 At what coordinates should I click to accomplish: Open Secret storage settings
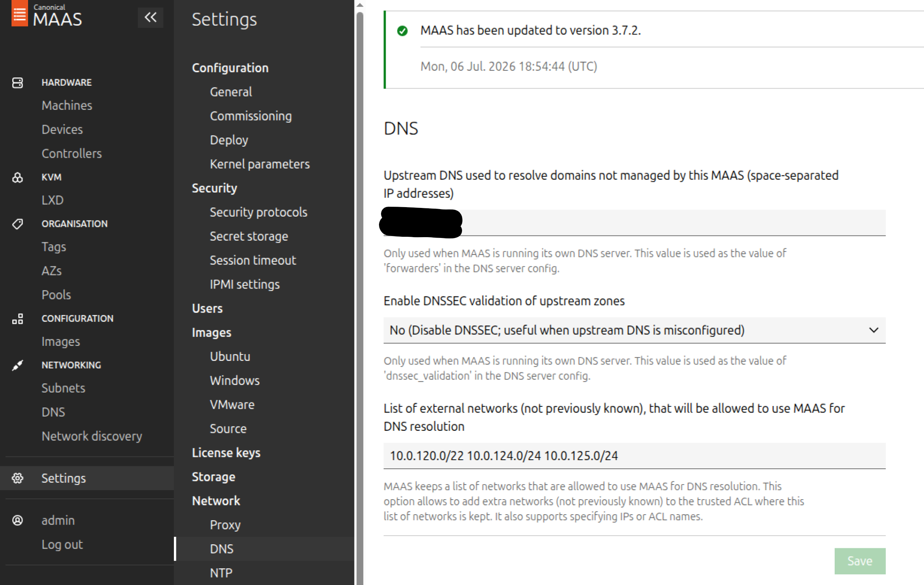tap(249, 237)
